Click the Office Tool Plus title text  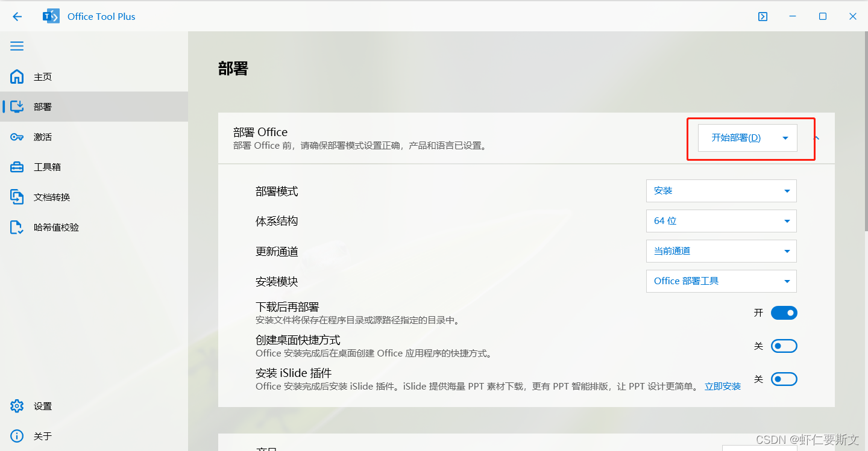(101, 17)
